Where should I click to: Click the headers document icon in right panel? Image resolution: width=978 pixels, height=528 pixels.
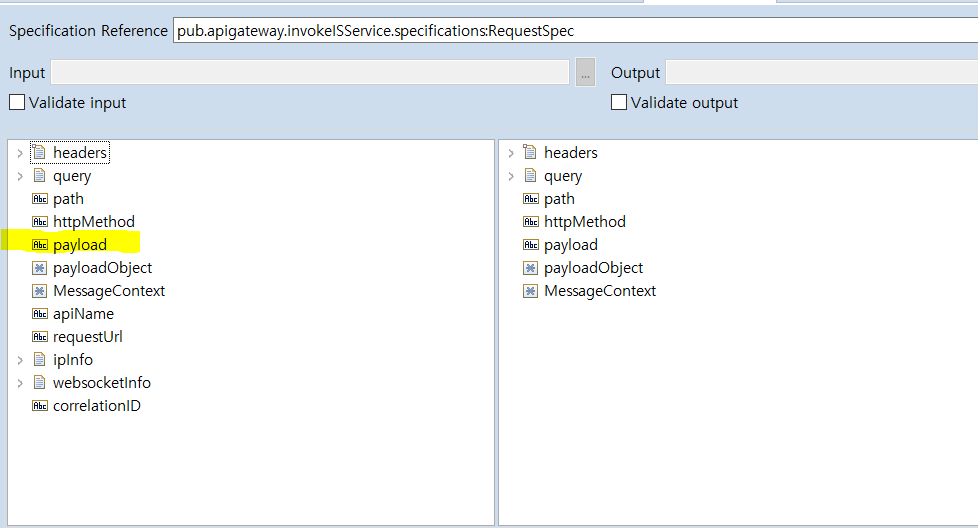pyautogui.click(x=531, y=153)
